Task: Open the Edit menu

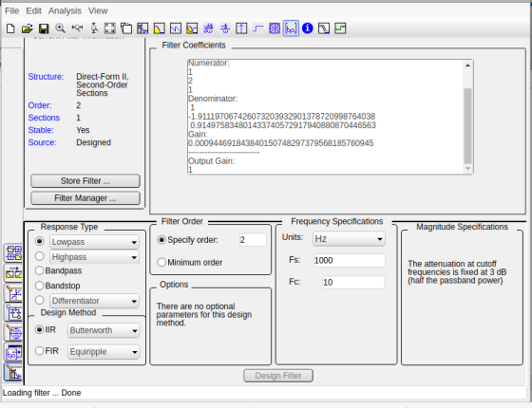Action: click(33, 10)
